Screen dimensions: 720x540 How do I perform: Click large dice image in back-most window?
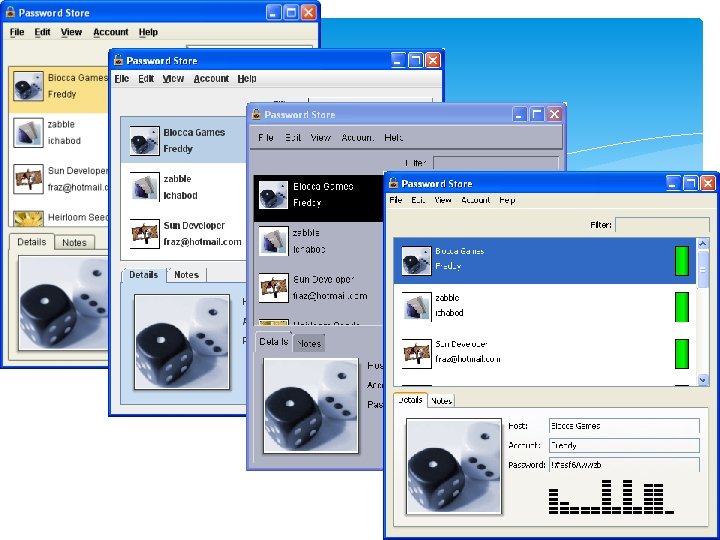pos(63,303)
